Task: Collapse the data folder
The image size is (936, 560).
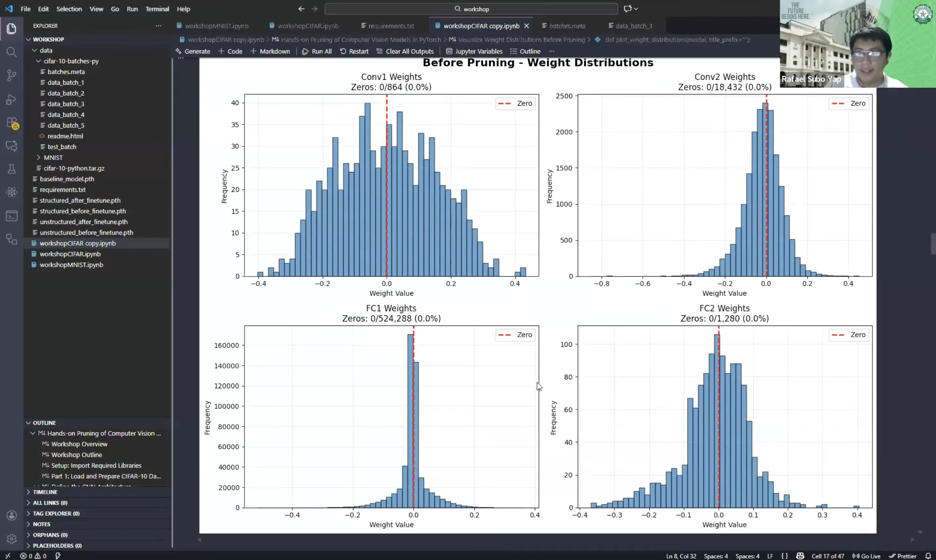Action: point(35,50)
